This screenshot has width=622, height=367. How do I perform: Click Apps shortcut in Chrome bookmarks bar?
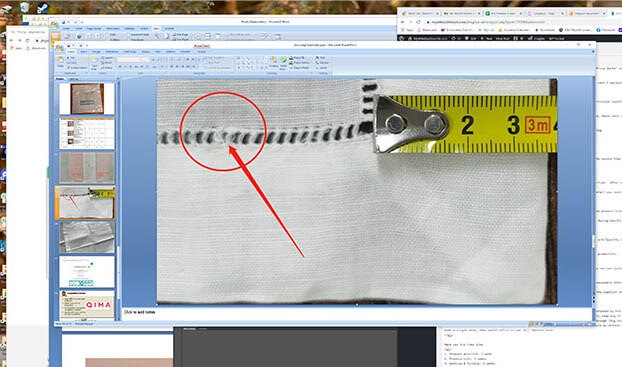pos(407,30)
